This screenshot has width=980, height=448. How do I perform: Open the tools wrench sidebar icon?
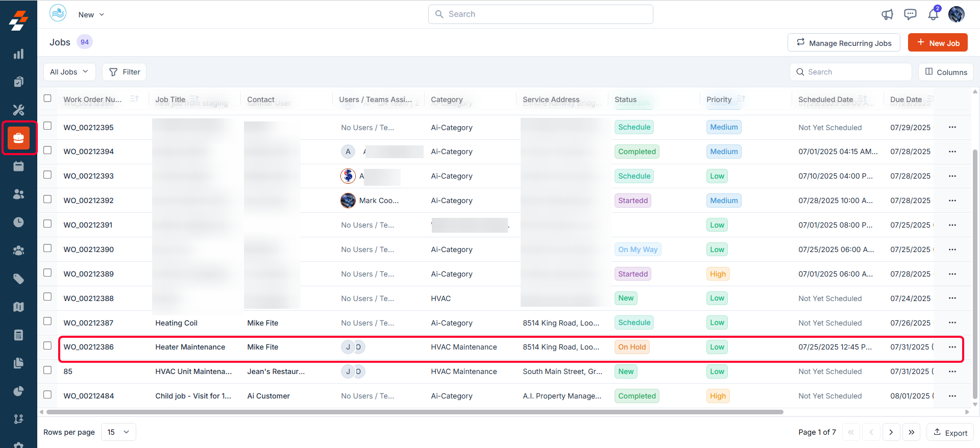(18, 110)
